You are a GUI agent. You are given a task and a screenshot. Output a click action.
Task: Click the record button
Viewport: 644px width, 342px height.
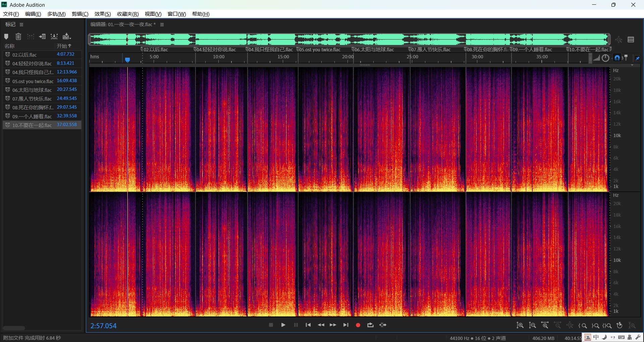[358, 325]
